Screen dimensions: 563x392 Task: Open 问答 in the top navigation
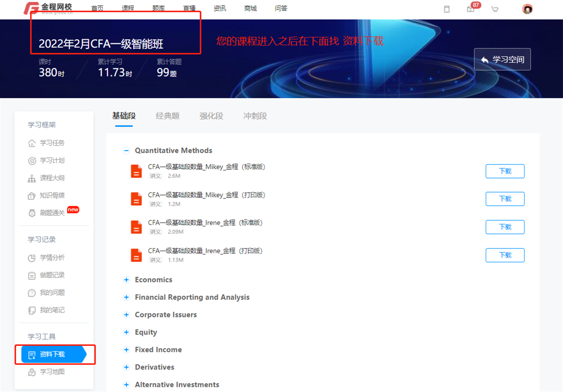(x=281, y=8)
